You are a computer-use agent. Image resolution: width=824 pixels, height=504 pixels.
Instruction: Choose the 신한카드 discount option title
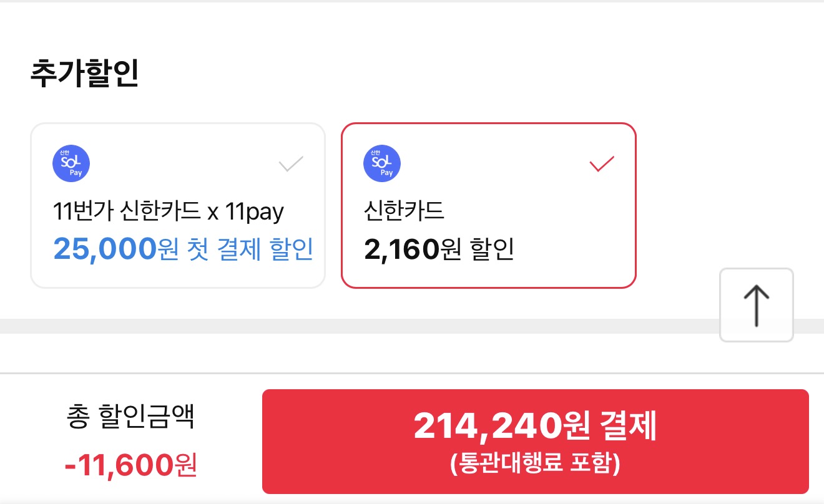tap(403, 212)
